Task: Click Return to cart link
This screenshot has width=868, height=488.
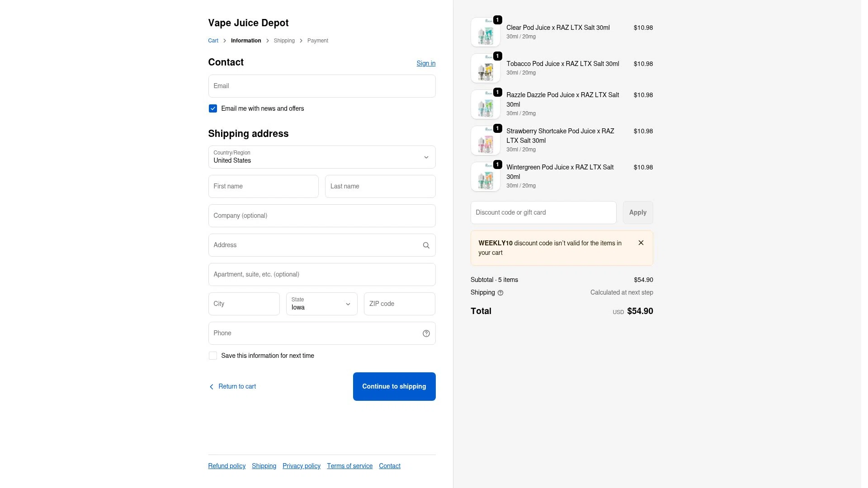Action: tap(232, 386)
